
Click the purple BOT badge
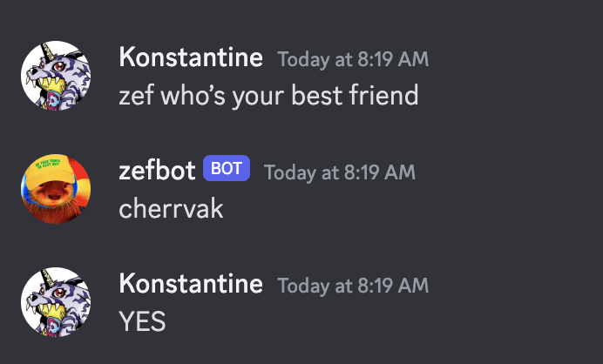227,168
